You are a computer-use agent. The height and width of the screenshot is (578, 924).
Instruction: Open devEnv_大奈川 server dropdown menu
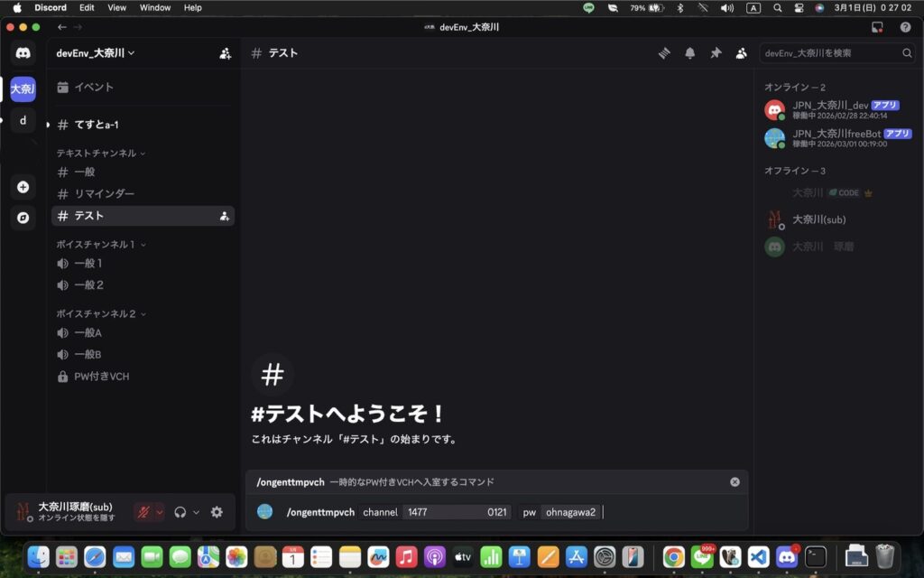tap(96, 53)
